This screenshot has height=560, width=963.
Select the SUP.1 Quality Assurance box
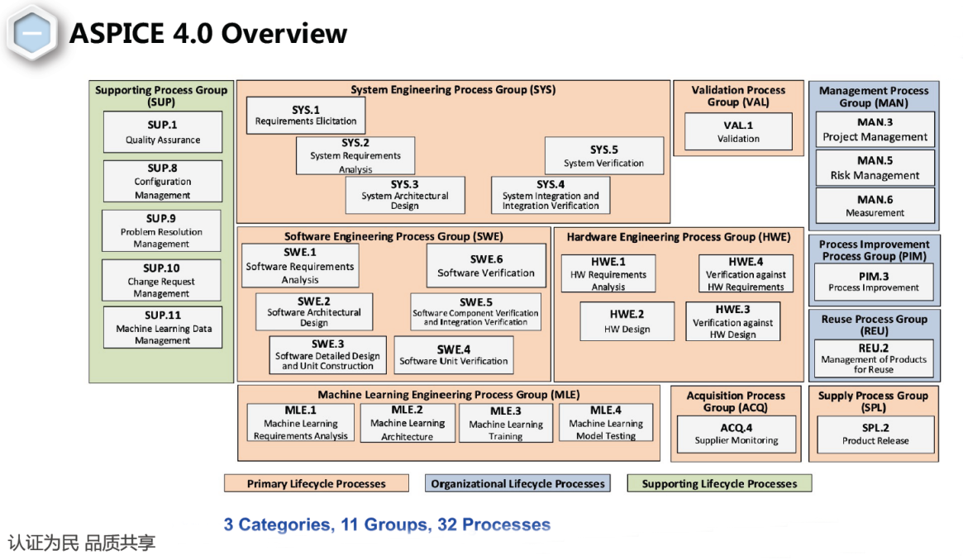(x=163, y=132)
